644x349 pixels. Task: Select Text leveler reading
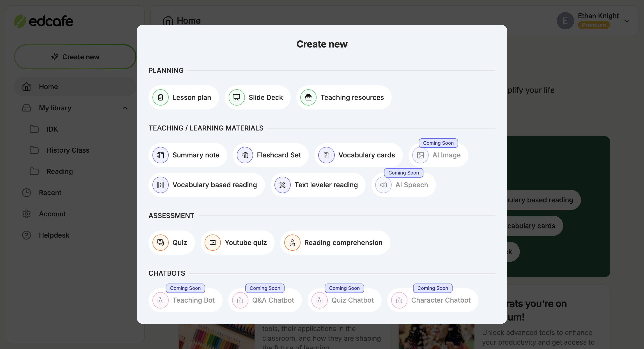318,185
